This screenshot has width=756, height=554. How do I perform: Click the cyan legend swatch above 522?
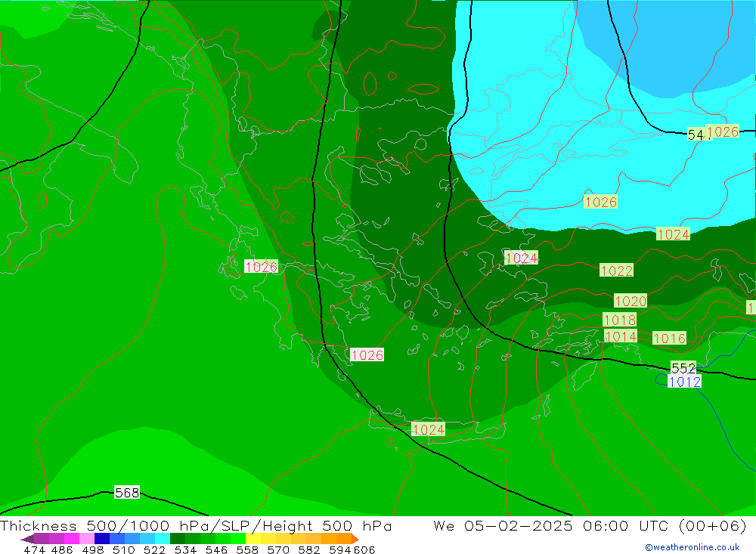(x=163, y=539)
